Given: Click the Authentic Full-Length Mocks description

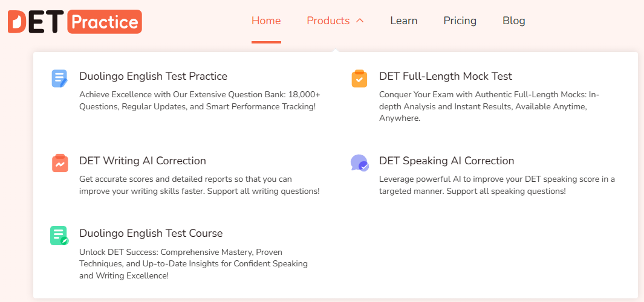Looking at the screenshot, I should pos(489,106).
